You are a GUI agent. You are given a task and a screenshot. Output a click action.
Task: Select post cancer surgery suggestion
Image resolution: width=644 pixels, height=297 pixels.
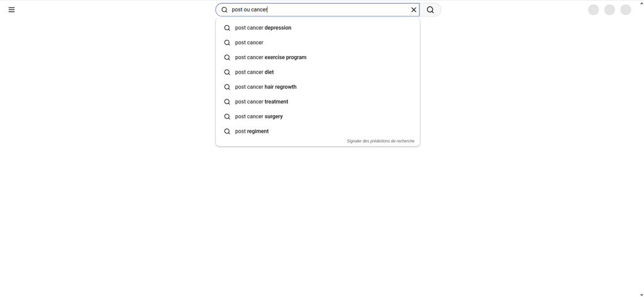click(258, 116)
